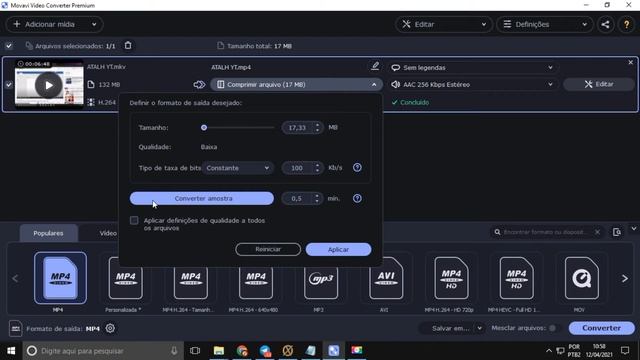
Task: Click the Reiniciar button
Action: pos(268,249)
